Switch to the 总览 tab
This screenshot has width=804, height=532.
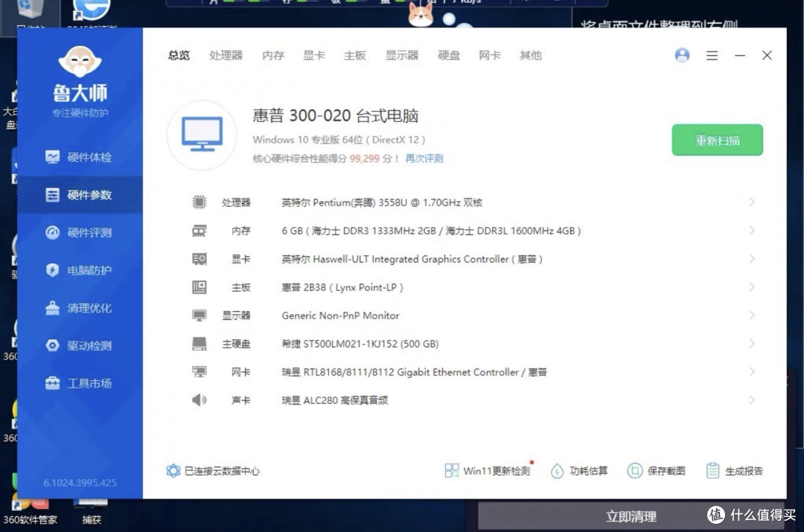pyautogui.click(x=179, y=55)
